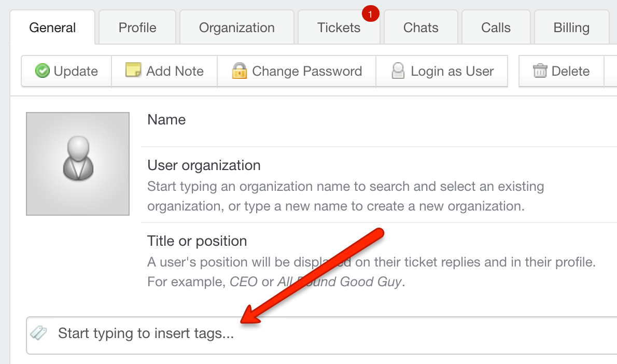The height and width of the screenshot is (364, 617).
Task: Click the Add Note button label
Action: coord(175,71)
